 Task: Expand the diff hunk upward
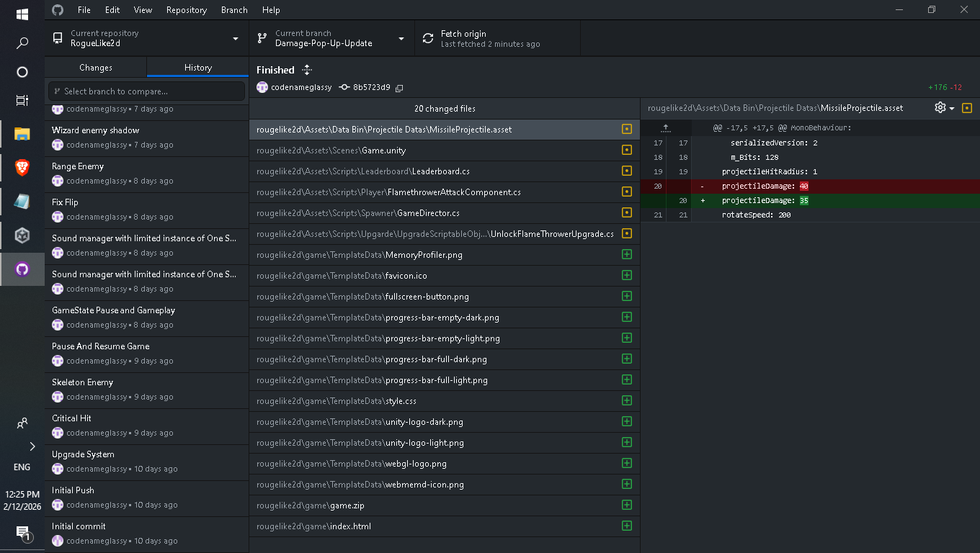click(665, 128)
